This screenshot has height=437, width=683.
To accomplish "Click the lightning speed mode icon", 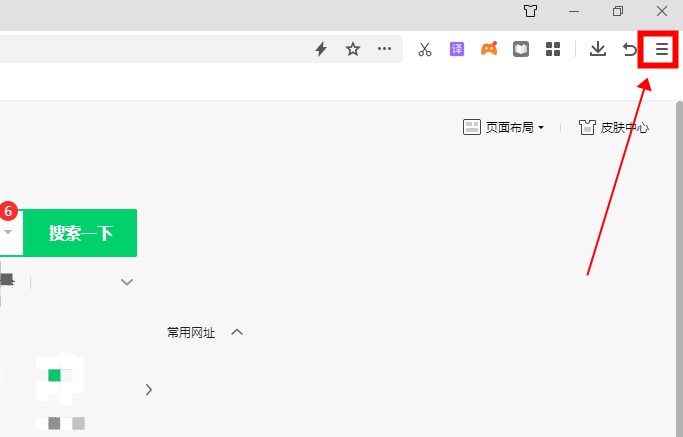I will [321, 49].
